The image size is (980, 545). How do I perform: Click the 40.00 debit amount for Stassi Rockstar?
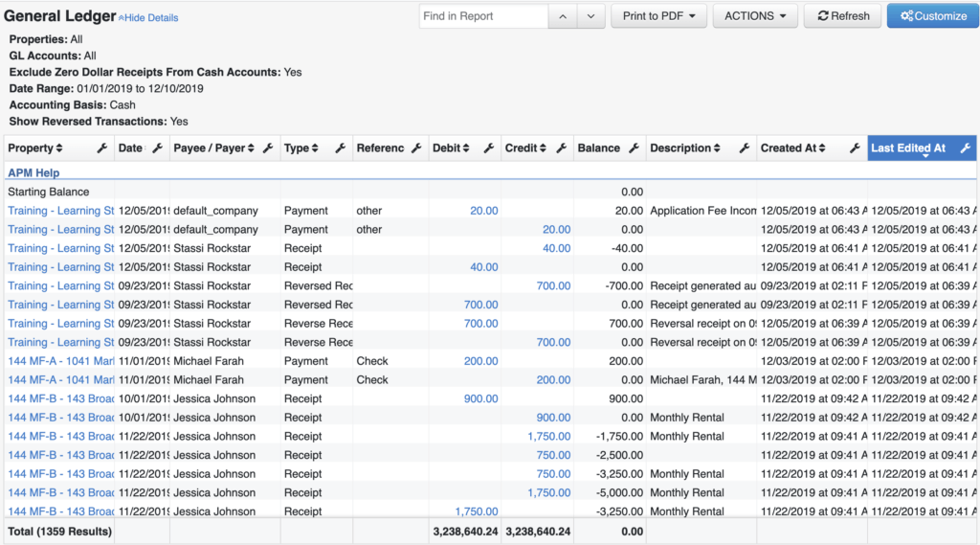coord(483,267)
